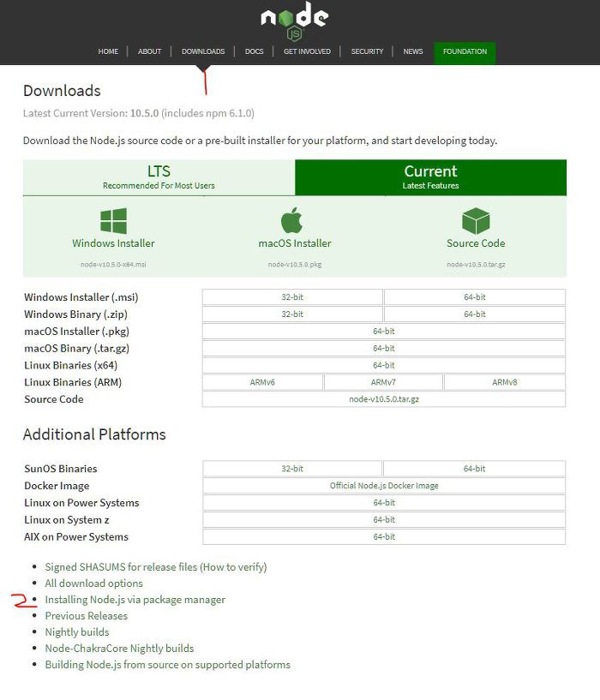
Task: Go to the DOWNLOADS nav item
Action: (203, 51)
